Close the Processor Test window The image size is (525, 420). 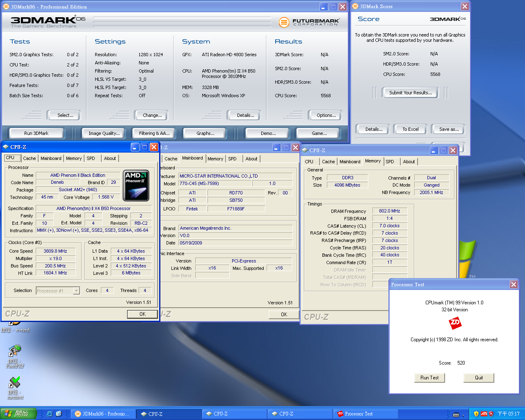click(x=514, y=284)
